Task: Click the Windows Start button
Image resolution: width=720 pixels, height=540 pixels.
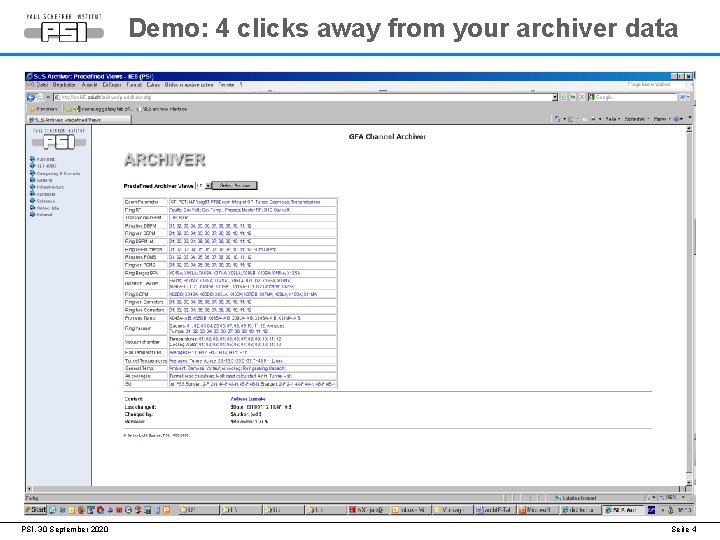Action: coord(36,510)
